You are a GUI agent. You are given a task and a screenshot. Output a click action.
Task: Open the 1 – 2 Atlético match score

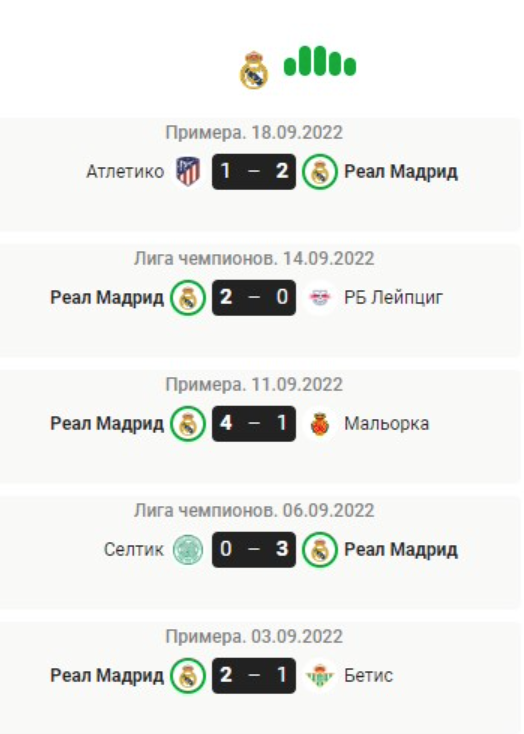tap(254, 171)
